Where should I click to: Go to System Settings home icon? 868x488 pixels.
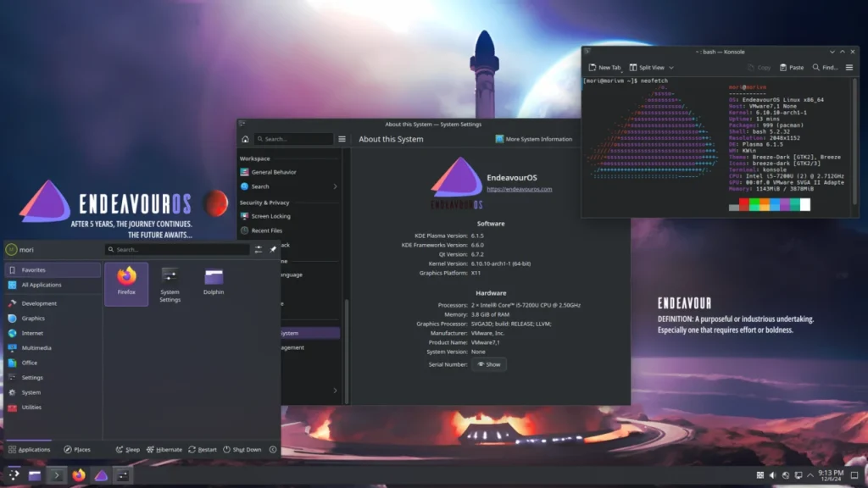[x=245, y=139]
